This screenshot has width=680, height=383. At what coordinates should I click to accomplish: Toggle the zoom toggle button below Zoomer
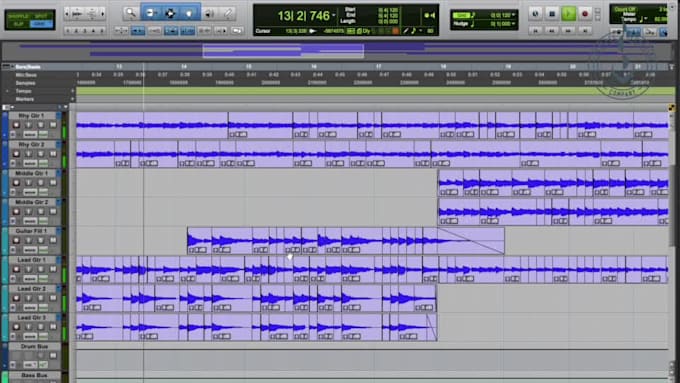[x=121, y=31]
